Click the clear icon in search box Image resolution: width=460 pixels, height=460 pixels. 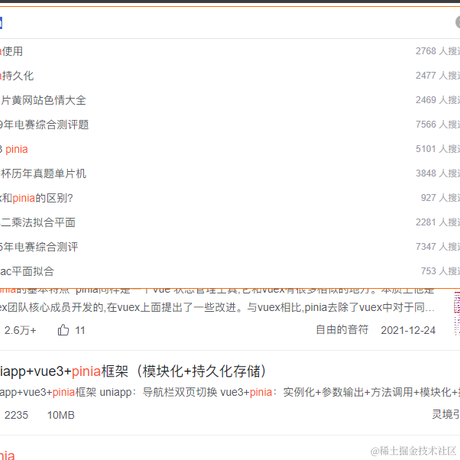[x=457, y=22]
